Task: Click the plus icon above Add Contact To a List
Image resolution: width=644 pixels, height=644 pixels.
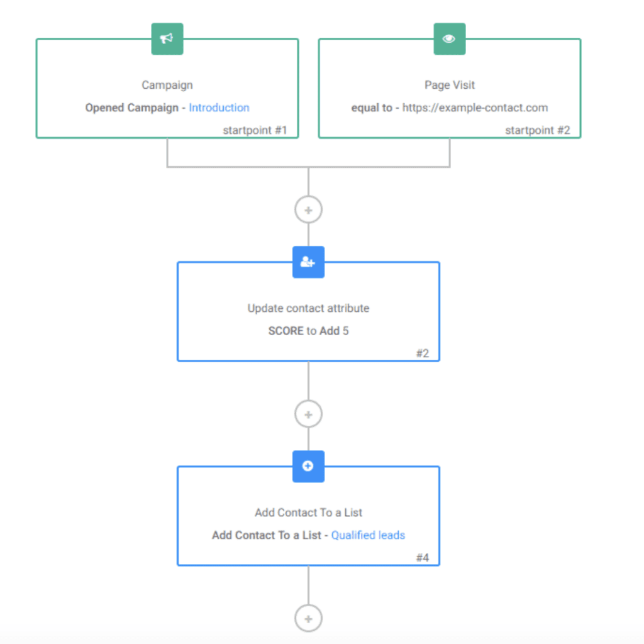Action: click(308, 466)
